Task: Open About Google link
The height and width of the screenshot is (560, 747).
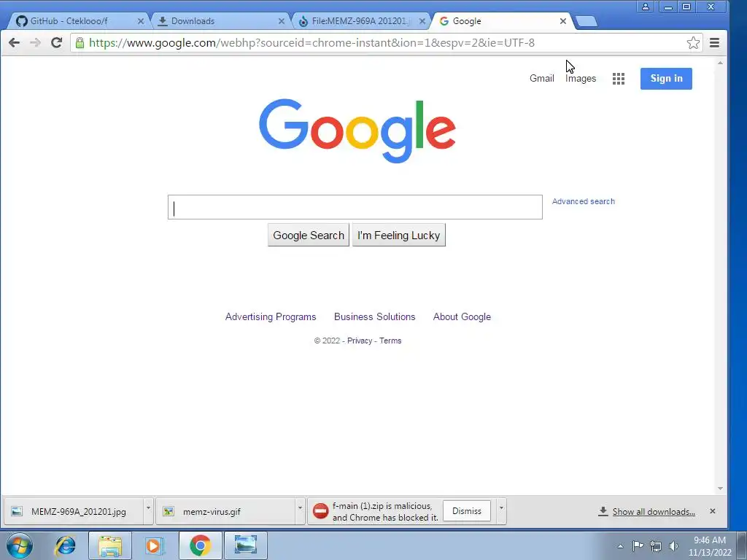Action: 462,316
